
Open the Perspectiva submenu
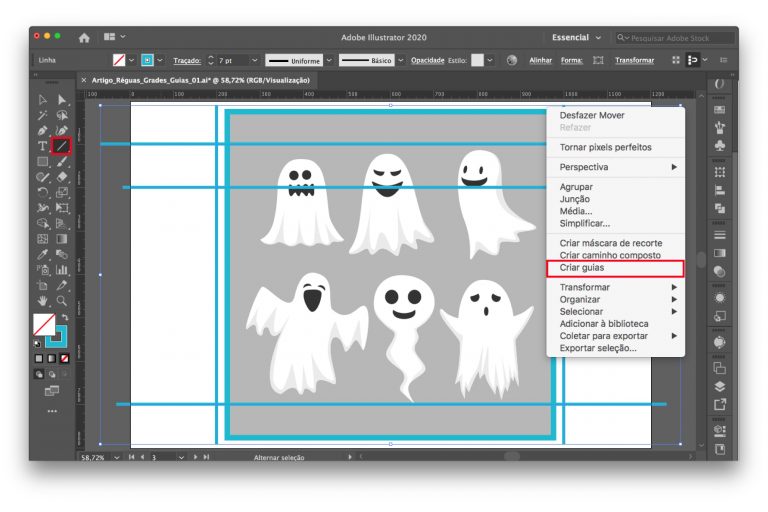coord(615,167)
